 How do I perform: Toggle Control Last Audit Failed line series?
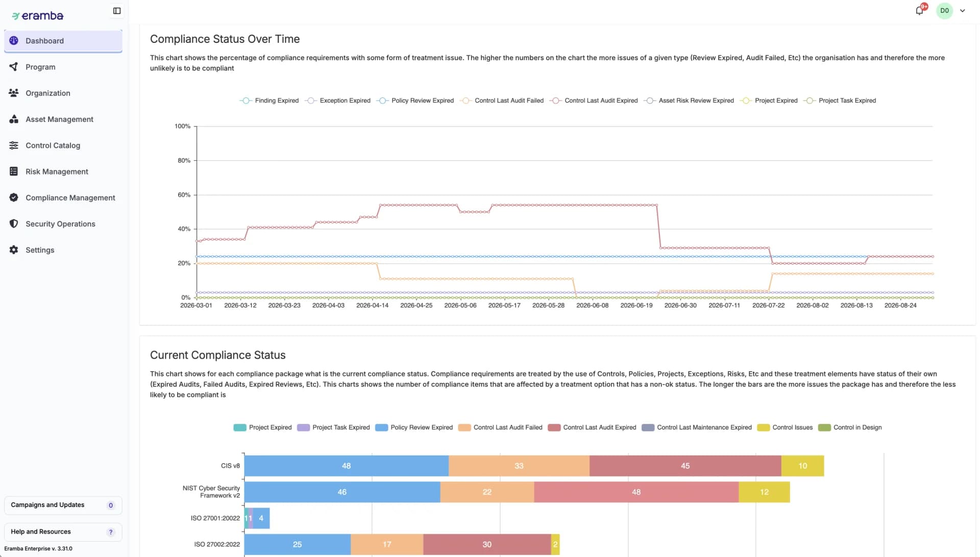click(x=501, y=100)
